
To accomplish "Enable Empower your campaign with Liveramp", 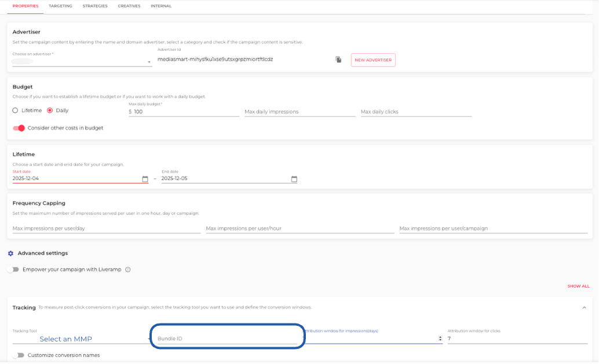I will tap(13, 270).
